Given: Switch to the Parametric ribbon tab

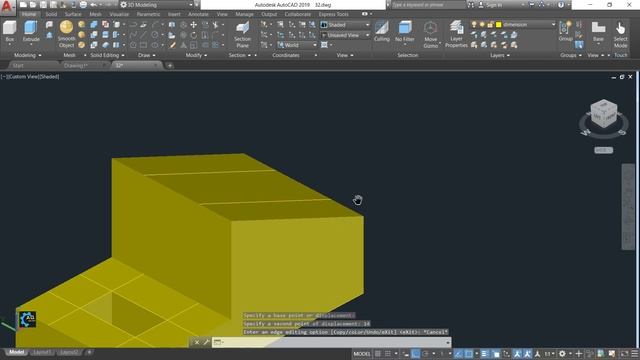Looking at the screenshot, I should pos(148,14).
